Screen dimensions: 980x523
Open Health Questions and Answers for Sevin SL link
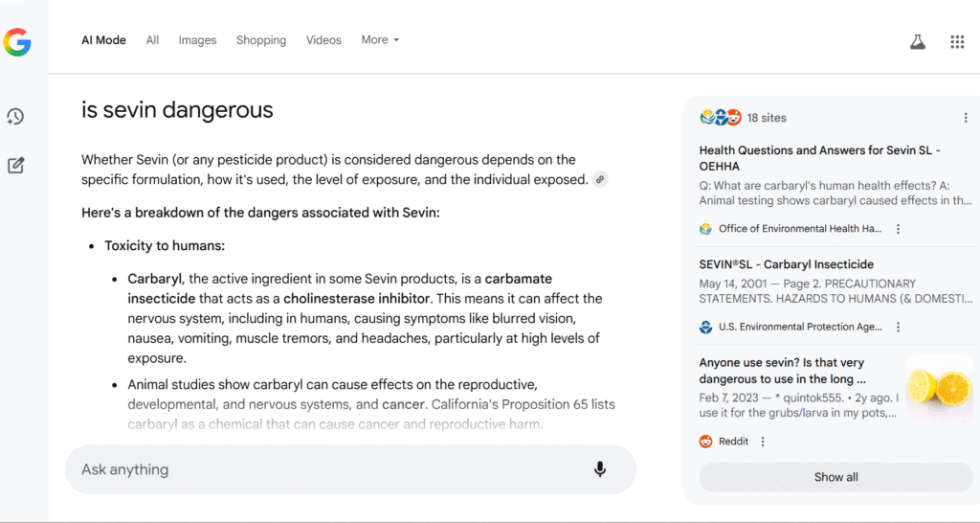(x=820, y=158)
